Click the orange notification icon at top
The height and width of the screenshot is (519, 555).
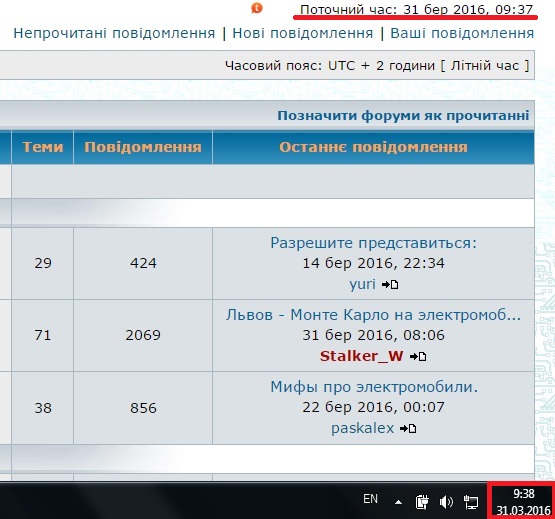point(257,8)
